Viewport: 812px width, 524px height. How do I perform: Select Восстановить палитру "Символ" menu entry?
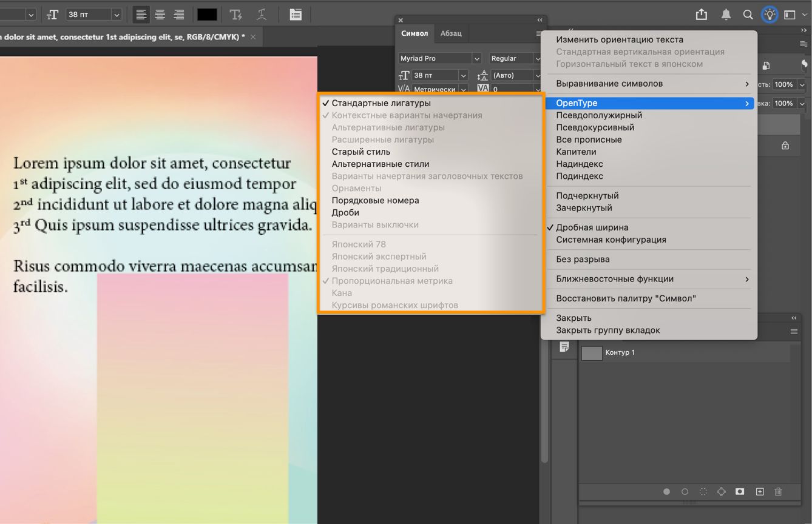pyautogui.click(x=626, y=298)
